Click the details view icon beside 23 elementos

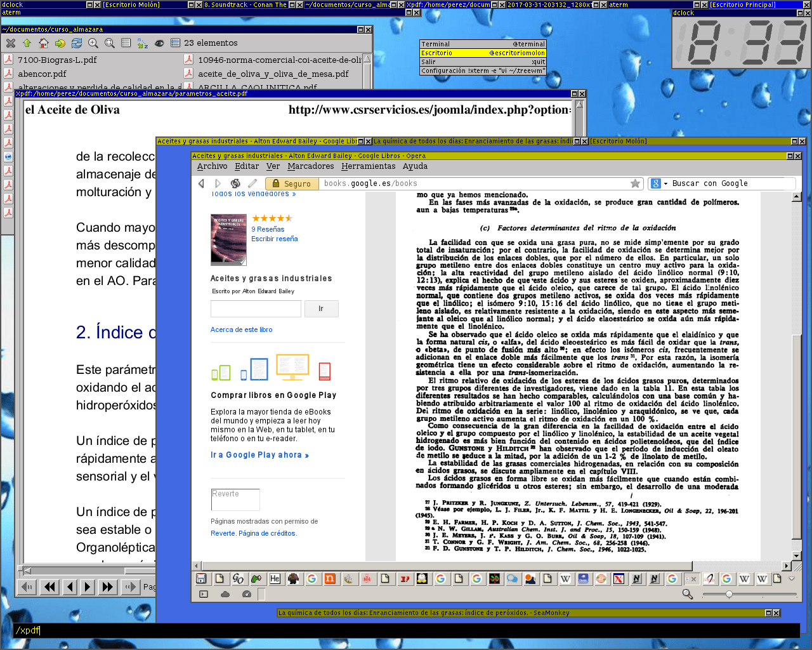(x=176, y=43)
